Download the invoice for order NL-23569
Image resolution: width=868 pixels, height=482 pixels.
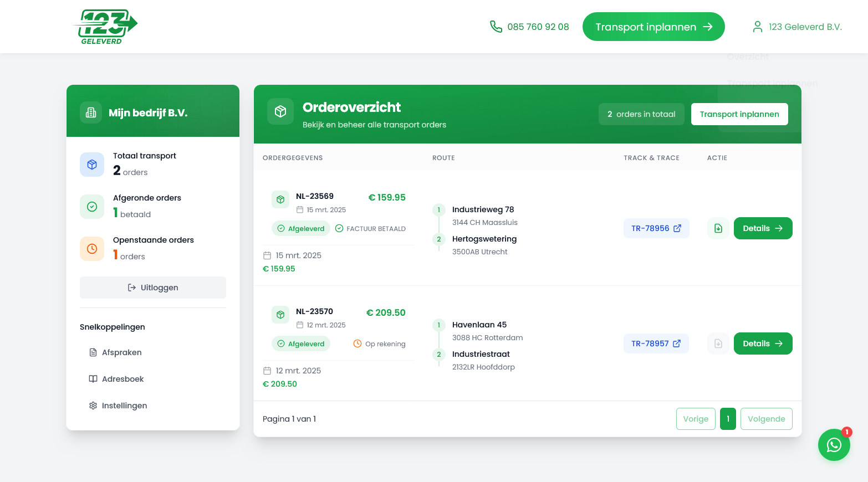point(718,228)
